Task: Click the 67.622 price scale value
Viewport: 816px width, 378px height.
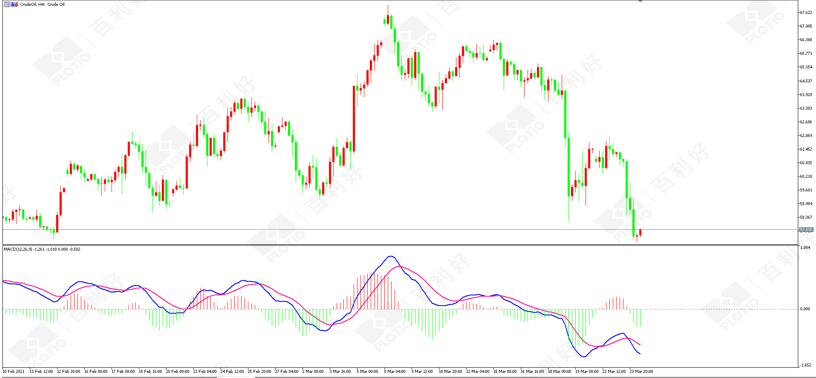Action: [806, 12]
